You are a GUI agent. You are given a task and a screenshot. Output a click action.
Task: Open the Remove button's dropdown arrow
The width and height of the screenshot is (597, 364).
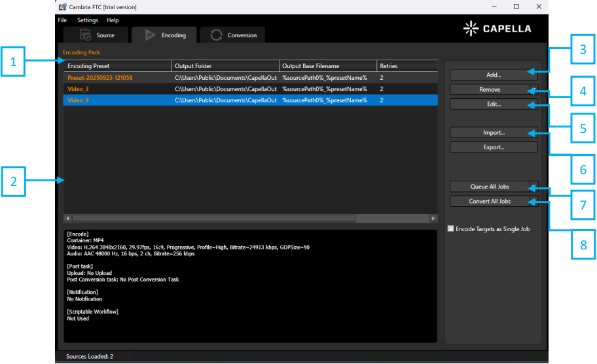pos(534,90)
